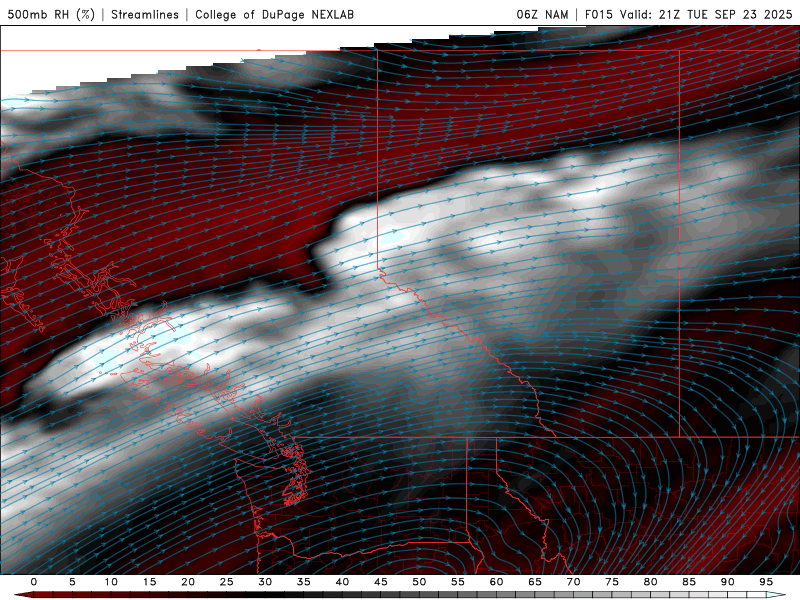
Task: Click the "10" value on the color scale
Action: [111, 582]
